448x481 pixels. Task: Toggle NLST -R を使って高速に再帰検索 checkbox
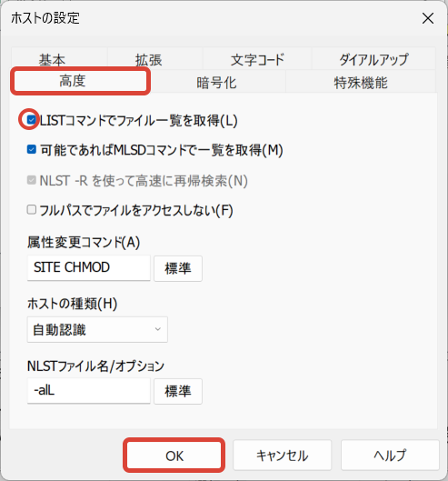pyautogui.click(x=31, y=180)
